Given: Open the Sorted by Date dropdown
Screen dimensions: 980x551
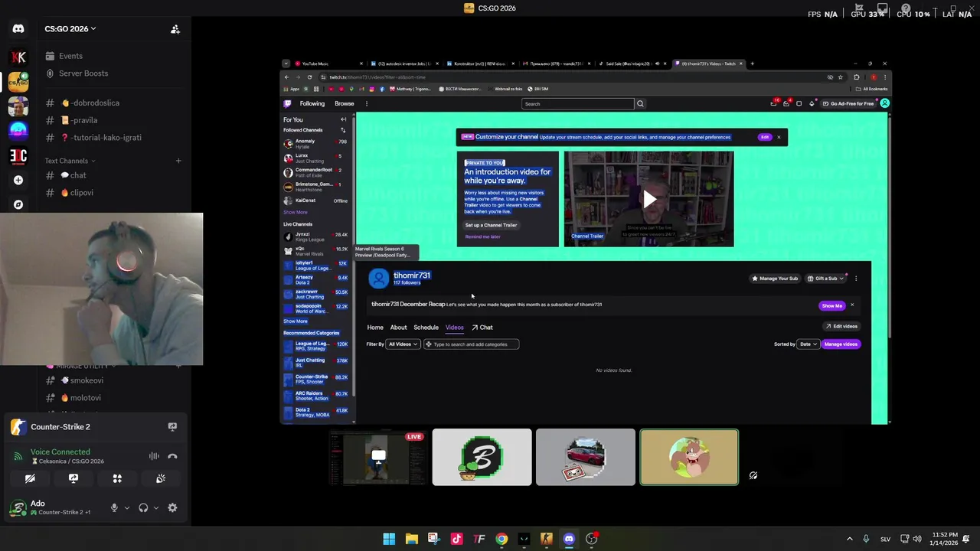Looking at the screenshot, I should tap(808, 344).
